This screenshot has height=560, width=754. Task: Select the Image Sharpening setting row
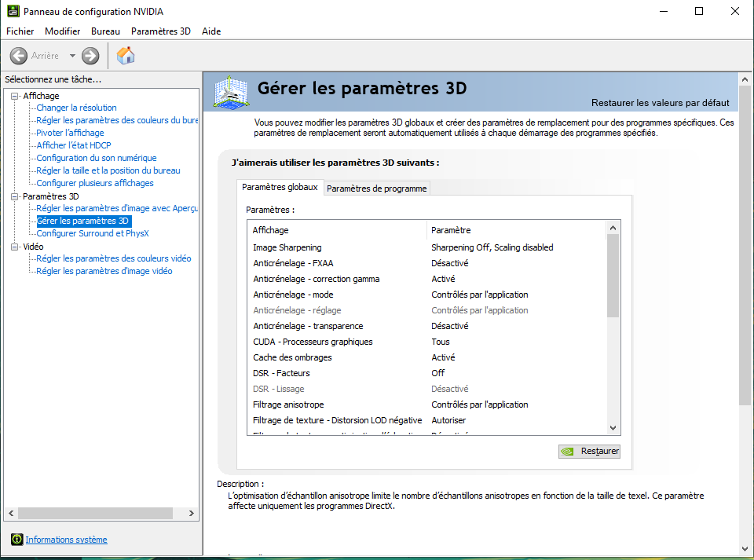click(427, 247)
